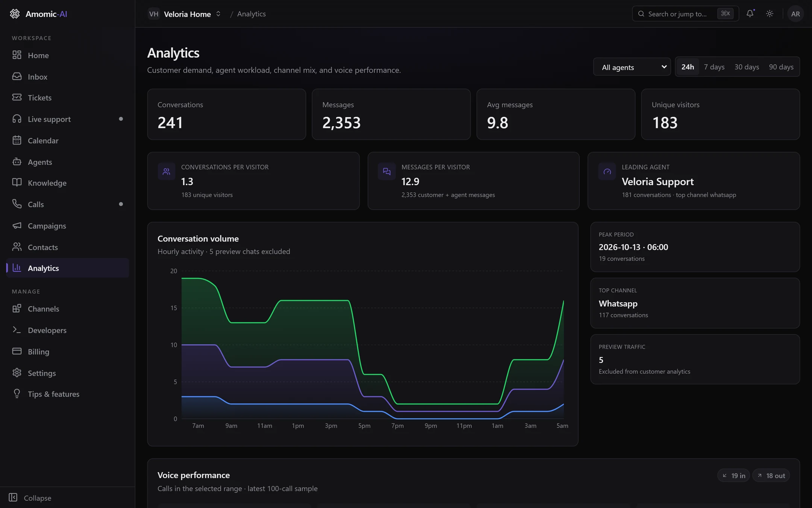Click the Peak Period 2026-10-13 card

[695, 247]
